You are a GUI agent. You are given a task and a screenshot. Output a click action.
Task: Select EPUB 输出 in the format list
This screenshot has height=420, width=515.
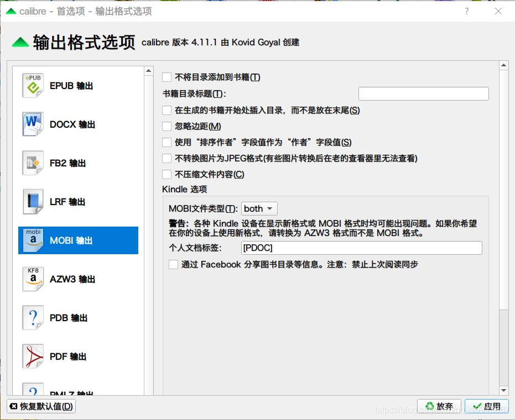coord(78,86)
